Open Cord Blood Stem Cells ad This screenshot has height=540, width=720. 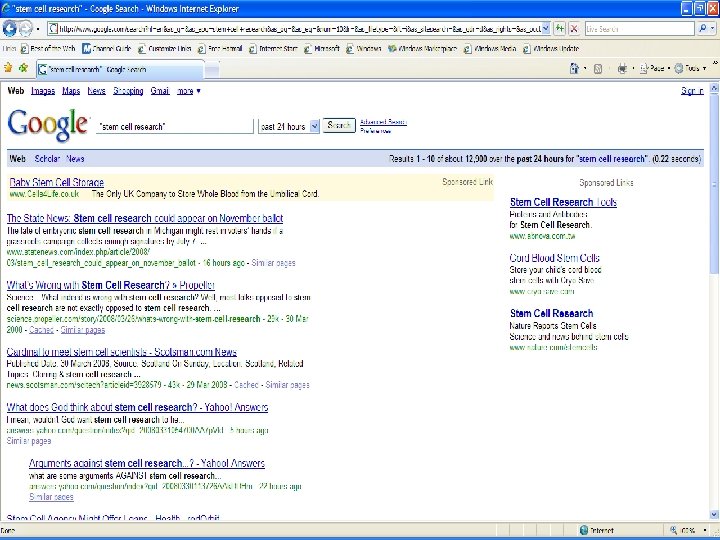coord(554,258)
